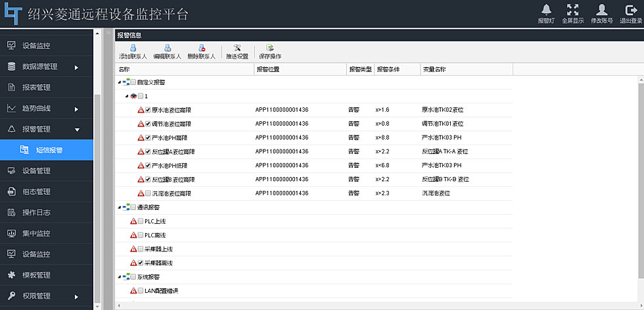
Task: Uncheck the 原水池液位高限 alarm checkbox
Action: pyautogui.click(x=148, y=110)
